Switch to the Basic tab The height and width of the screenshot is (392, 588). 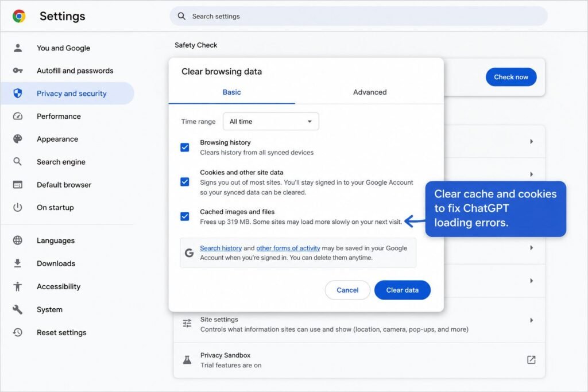[x=232, y=92]
